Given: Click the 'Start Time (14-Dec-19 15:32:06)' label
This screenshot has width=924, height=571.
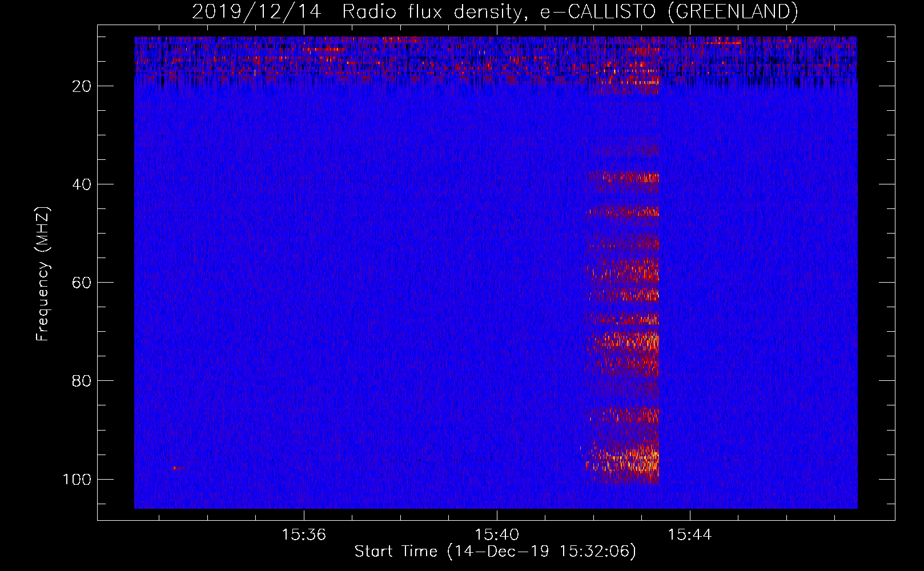Looking at the screenshot, I should click(x=495, y=552).
